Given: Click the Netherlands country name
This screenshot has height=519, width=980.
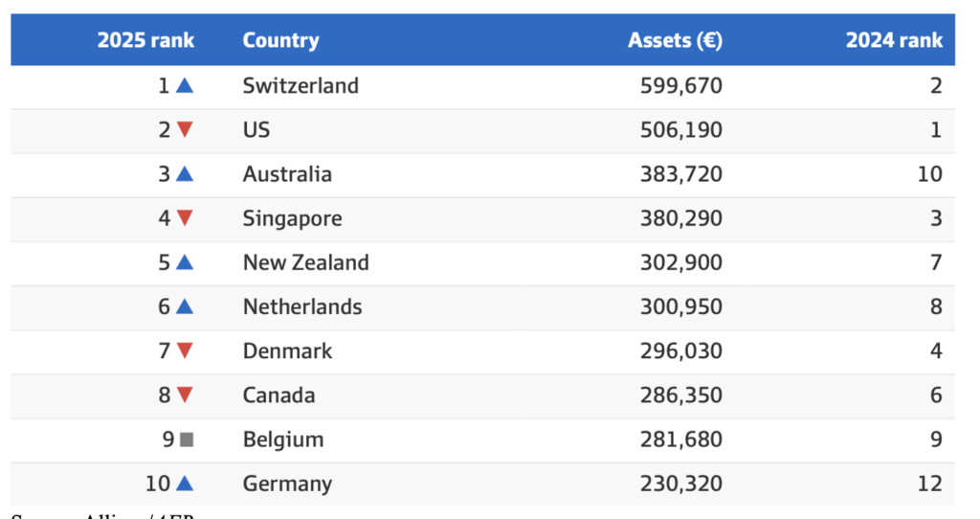Looking at the screenshot, I should click(x=302, y=307).
